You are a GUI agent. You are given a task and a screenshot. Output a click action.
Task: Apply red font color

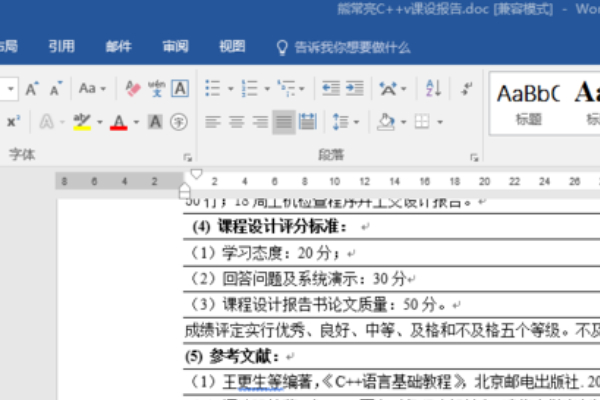pos(119,122)
